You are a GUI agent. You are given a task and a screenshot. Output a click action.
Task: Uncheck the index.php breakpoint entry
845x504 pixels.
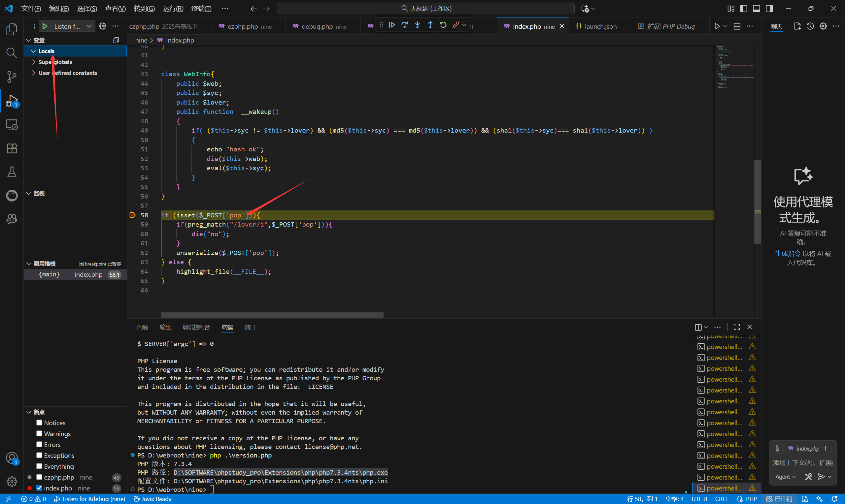(x=39, y=488)
